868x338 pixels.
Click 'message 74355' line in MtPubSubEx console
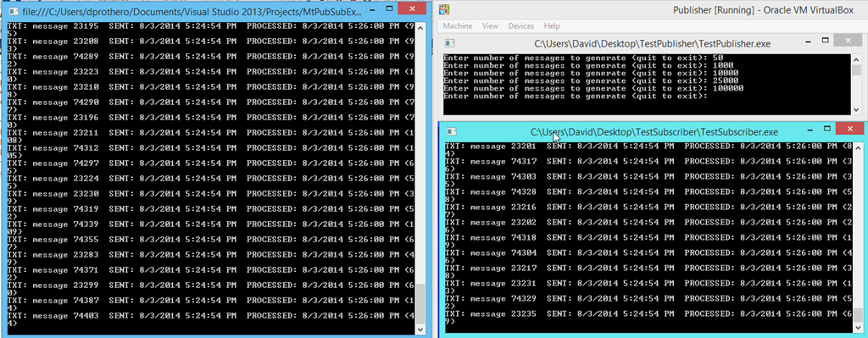click(210, 240)
